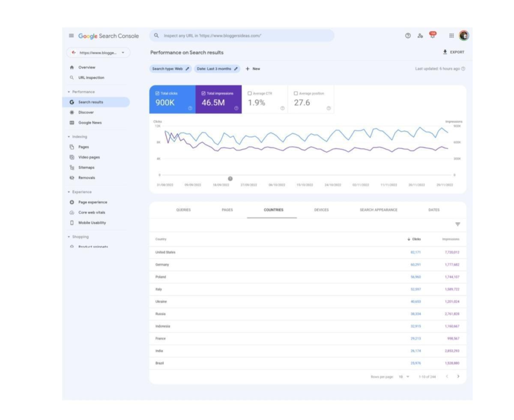
Task: Click the Mobile Usability icon
Action: 72,223
